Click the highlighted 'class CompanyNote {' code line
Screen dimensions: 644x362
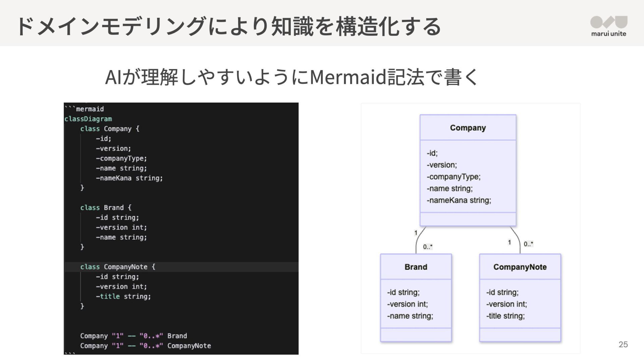pyautogui.click(x=118, y=267)
